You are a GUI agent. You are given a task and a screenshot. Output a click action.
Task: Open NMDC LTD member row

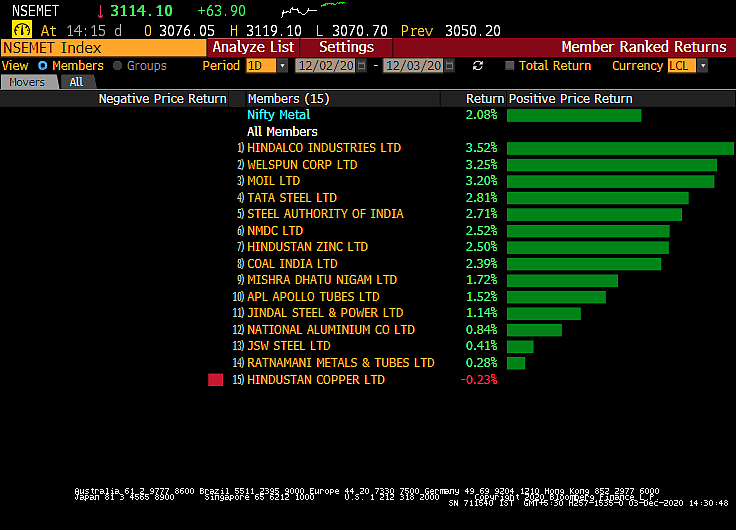click(275, 230)
